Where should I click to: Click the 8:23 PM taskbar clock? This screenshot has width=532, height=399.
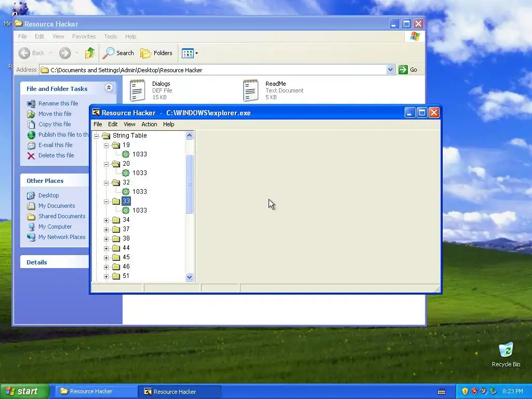coord(512,392)
